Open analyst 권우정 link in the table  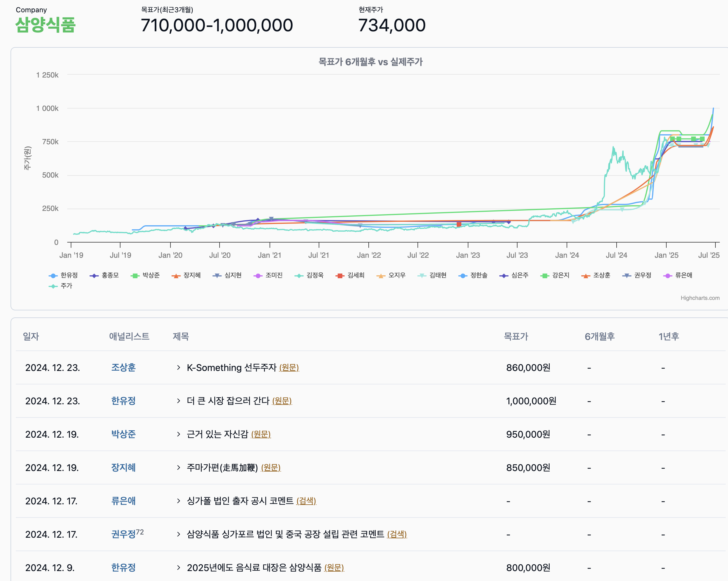pos(124,534)
